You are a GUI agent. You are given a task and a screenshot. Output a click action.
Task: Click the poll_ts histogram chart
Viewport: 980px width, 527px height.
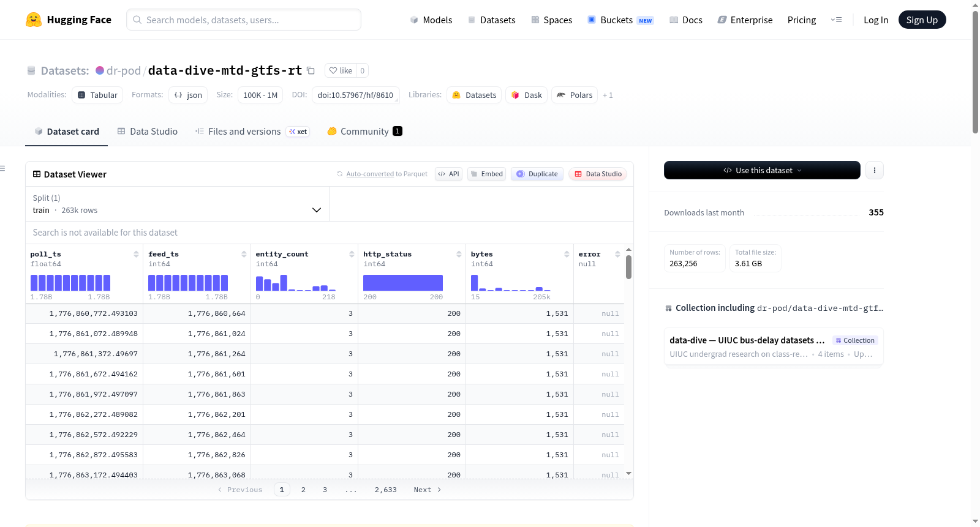pyautogui.click(x=70, y=283)
